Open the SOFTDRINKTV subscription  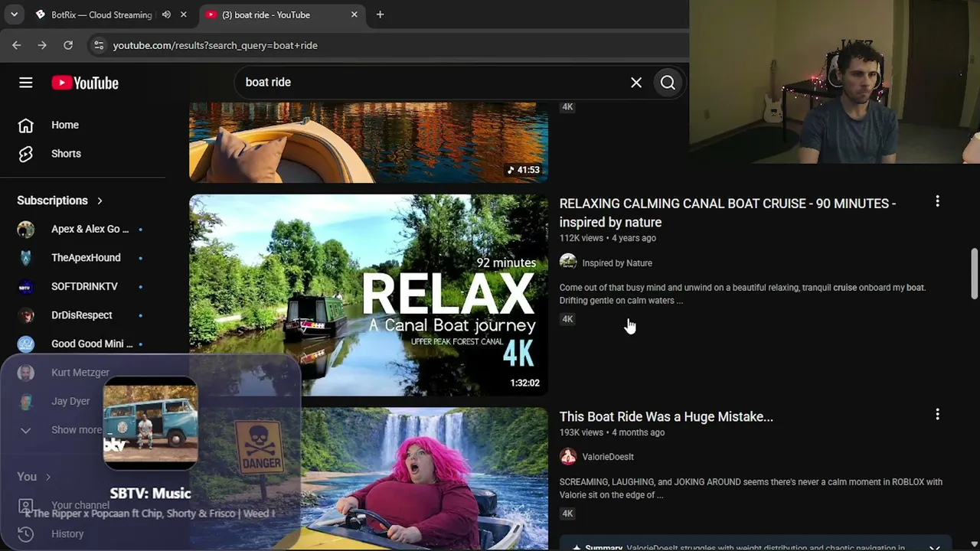pos(83,286)
